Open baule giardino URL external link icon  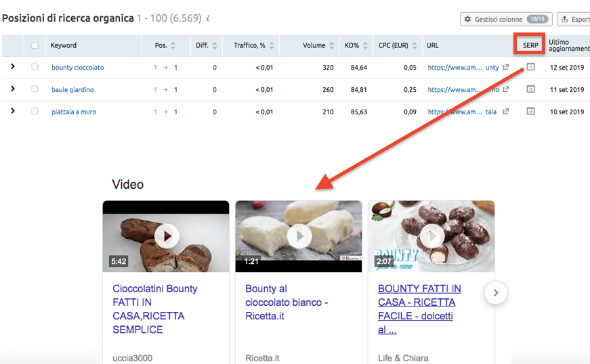[x=506, y=89]
